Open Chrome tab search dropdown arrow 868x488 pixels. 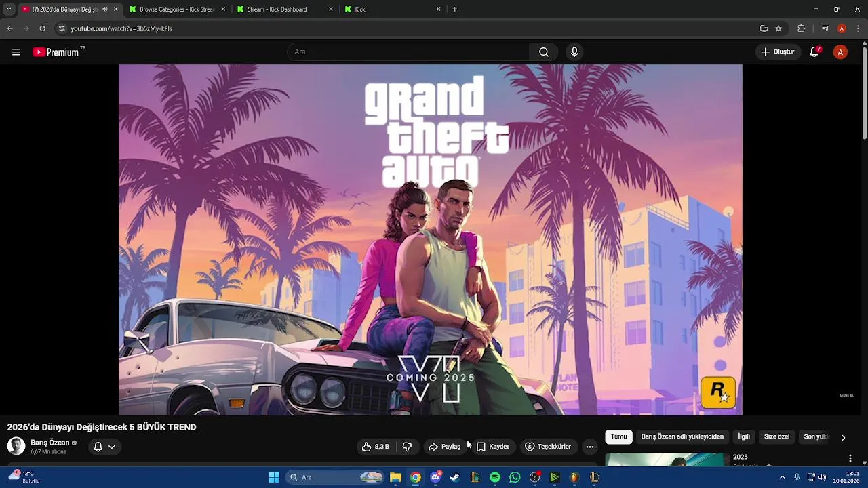[9, 9]
